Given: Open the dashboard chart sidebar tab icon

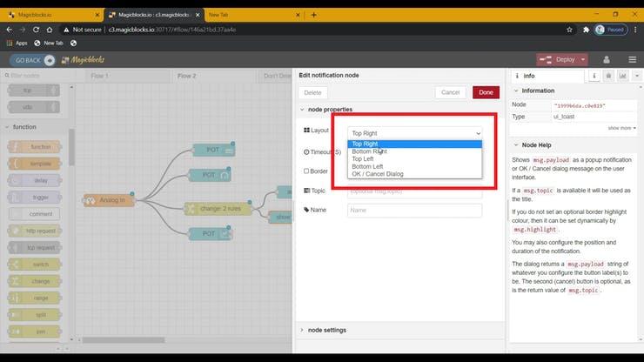Looking at the screenshot, I should [x=621, y=76].
